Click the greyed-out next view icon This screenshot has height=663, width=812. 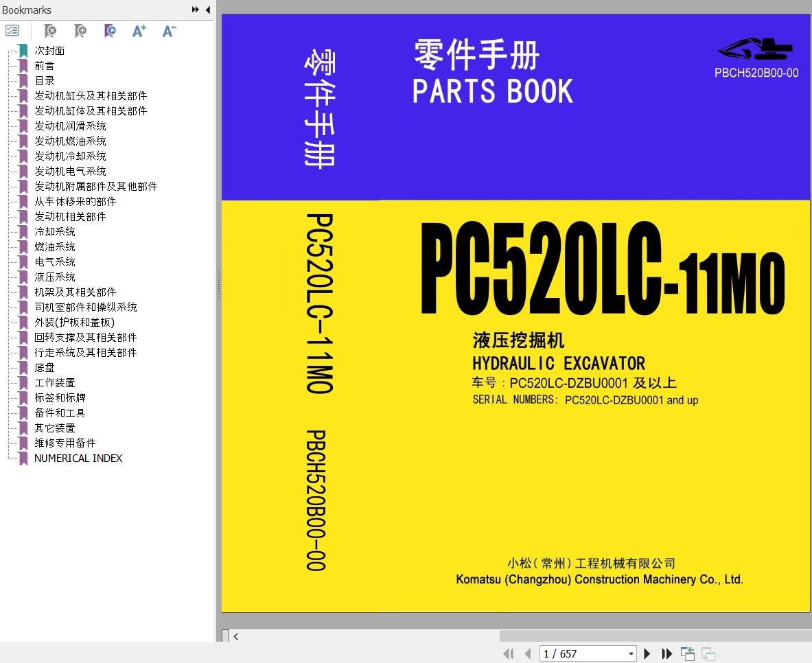(708, 653)
